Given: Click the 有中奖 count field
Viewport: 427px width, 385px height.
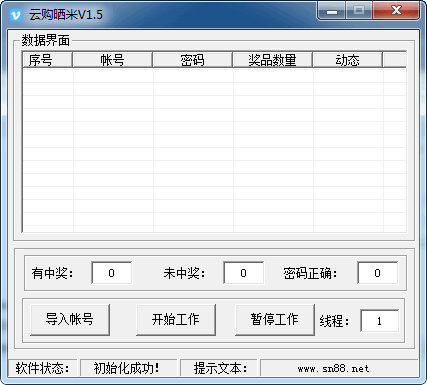Looking at the screenshot, I should pyautogui.click(x=112, y=273).
